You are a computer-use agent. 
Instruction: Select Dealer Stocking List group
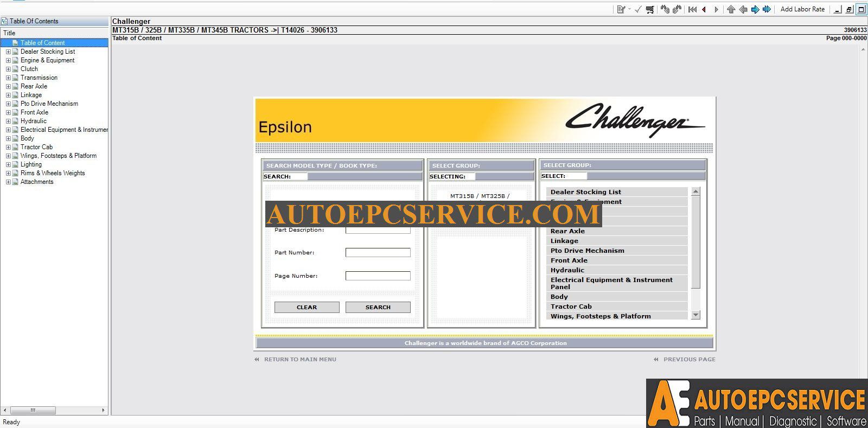pyautogui.click(x=617, y=192)
